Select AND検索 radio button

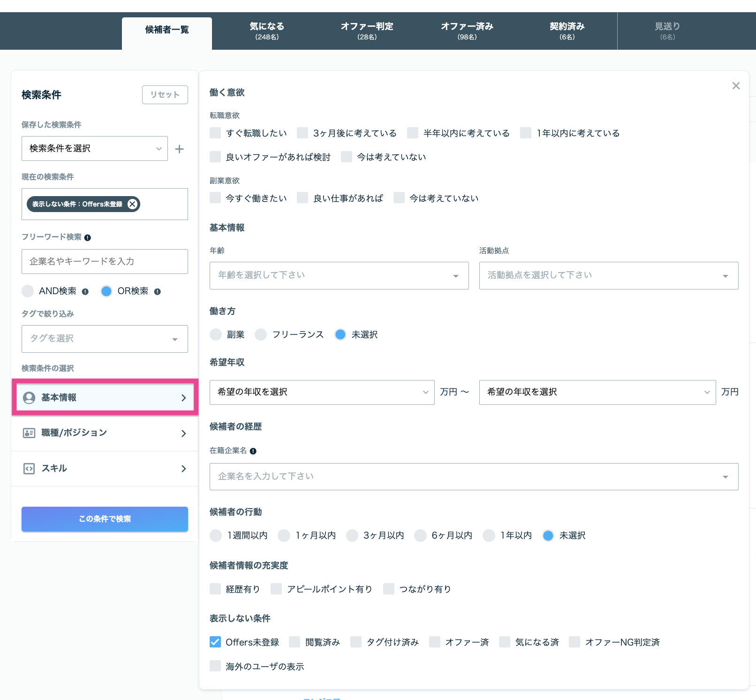pos(28,291)
